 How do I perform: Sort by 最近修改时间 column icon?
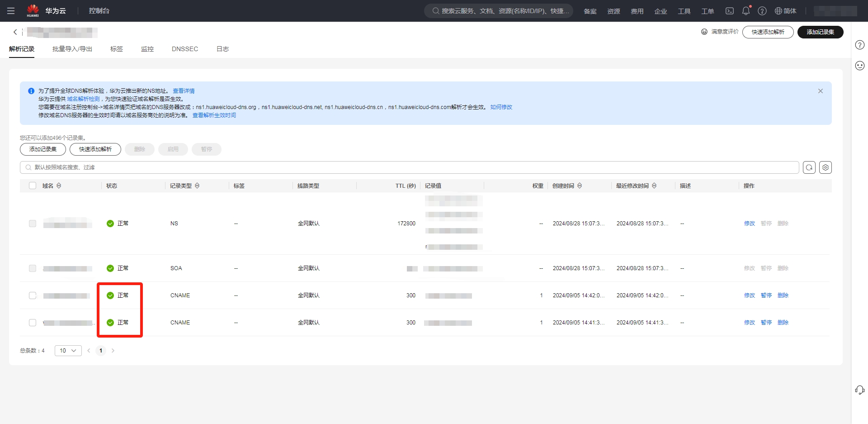(x=654, y=186)
